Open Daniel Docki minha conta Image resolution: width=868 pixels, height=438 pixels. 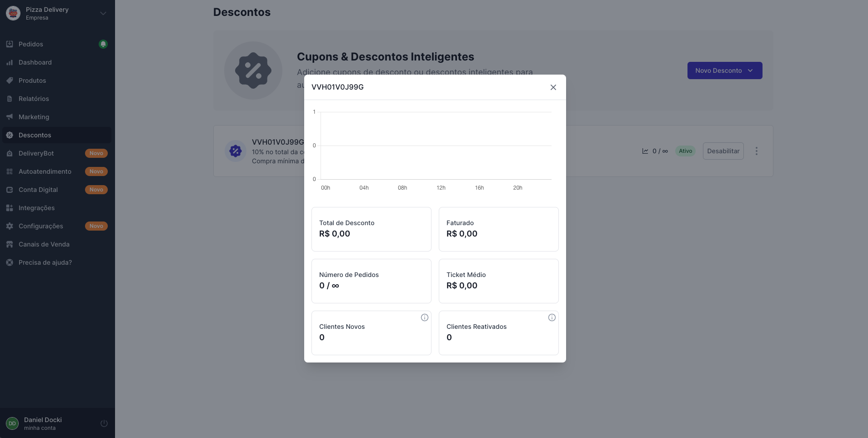tap(43, 423)
